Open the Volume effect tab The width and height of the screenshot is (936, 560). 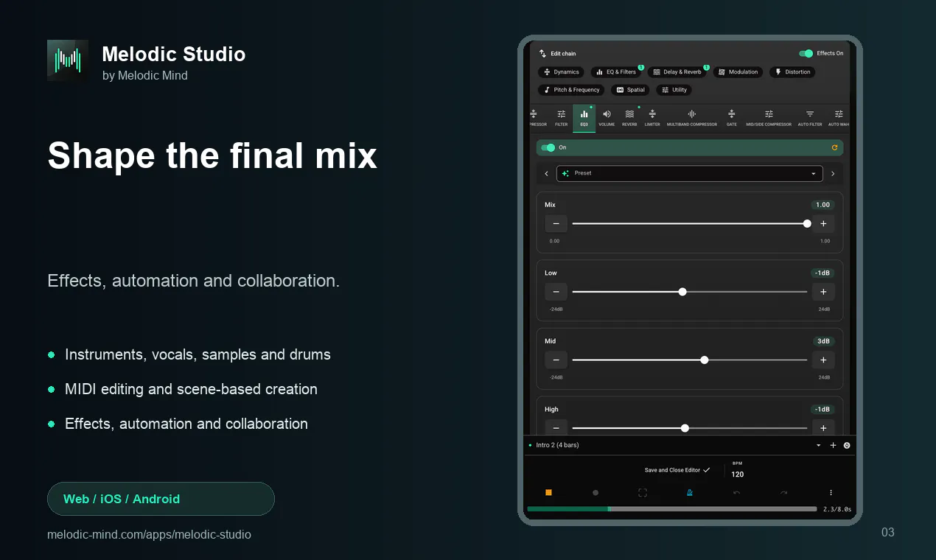tap(607, 118)
